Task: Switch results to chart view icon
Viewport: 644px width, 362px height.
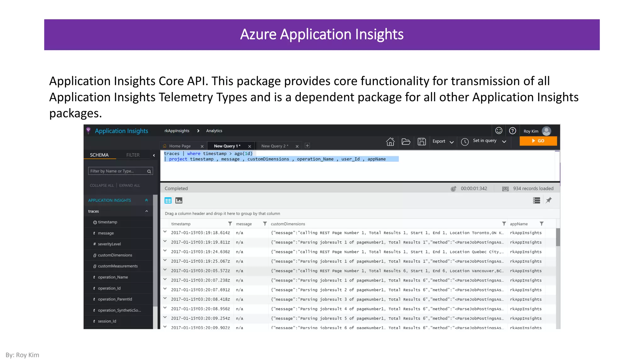Action: (179, 200)
